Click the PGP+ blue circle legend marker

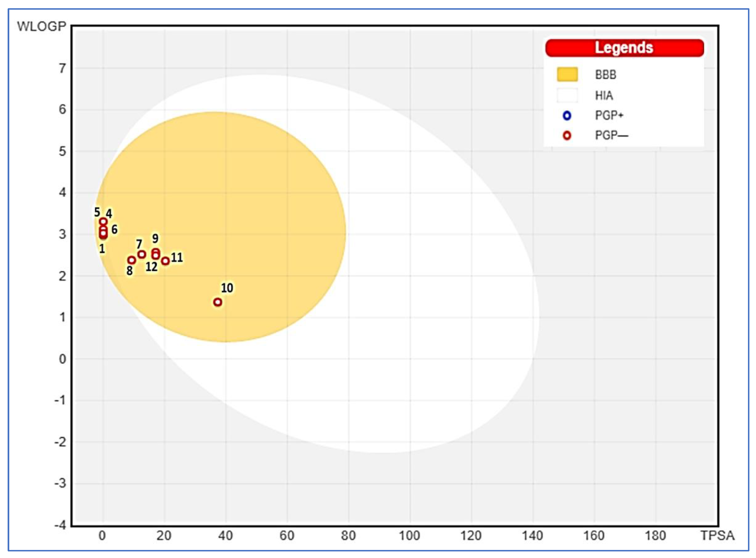tap(567, 116)
